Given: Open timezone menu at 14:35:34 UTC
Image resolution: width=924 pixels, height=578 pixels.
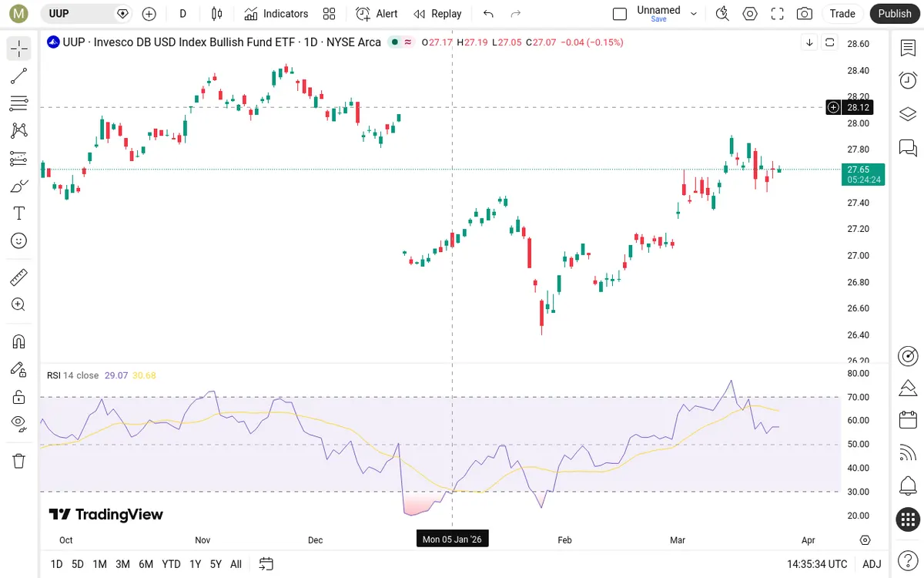Looking at the screenshot, I should (x=817, y=564).
